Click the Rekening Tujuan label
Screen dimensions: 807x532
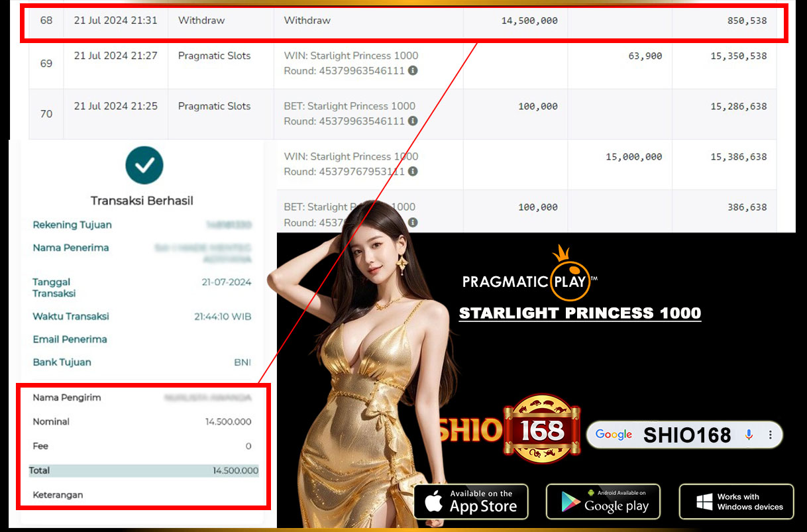point(72,225)
